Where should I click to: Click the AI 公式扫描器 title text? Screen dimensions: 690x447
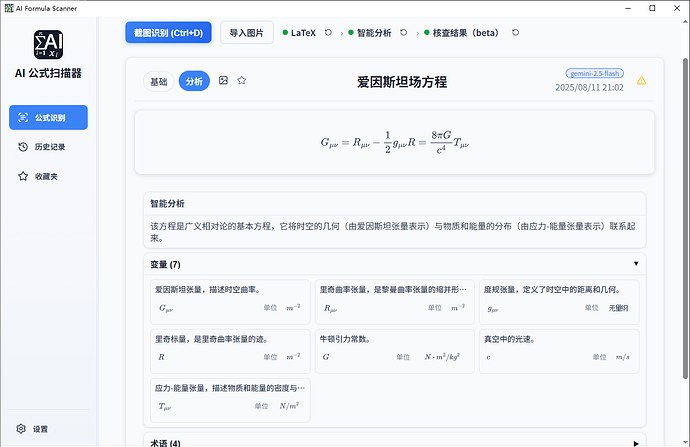[x=48, y=73]
